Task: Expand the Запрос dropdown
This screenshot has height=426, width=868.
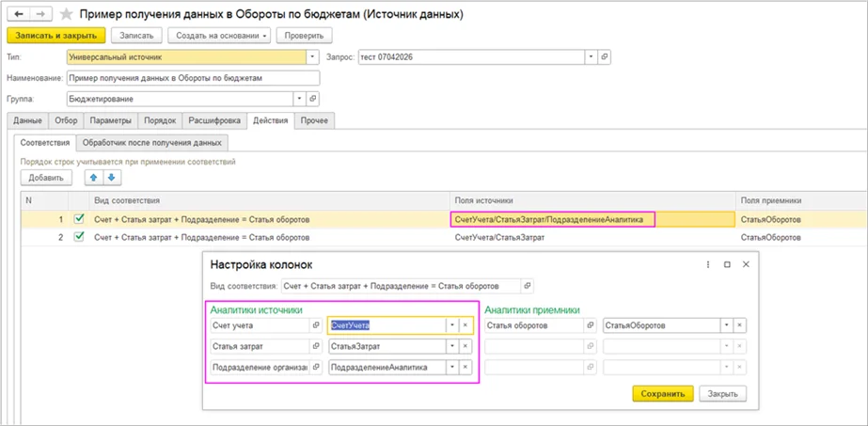Action: [x=592, y=57]
